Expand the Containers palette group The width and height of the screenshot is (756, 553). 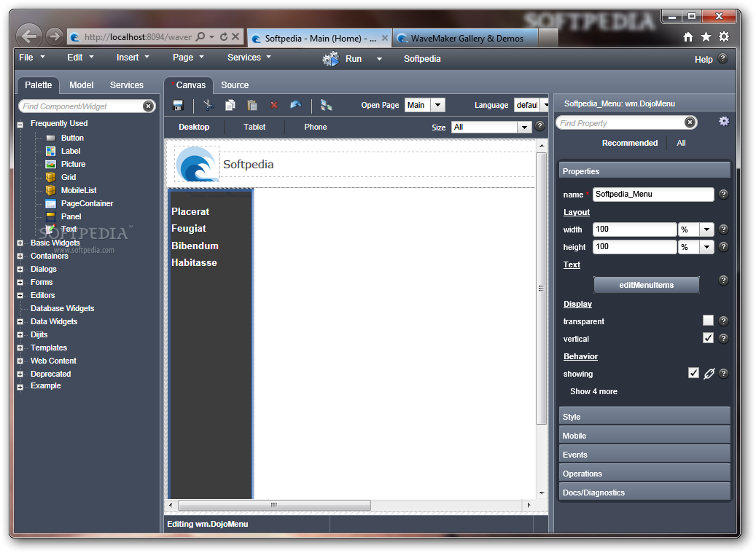click(20, 256)
